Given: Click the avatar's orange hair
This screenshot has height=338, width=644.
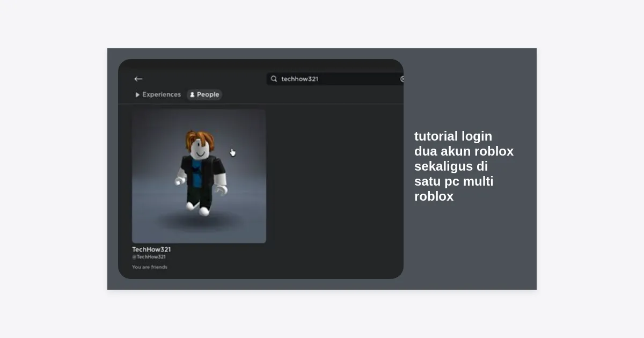Looking at the screenshot, I should 199,137.
